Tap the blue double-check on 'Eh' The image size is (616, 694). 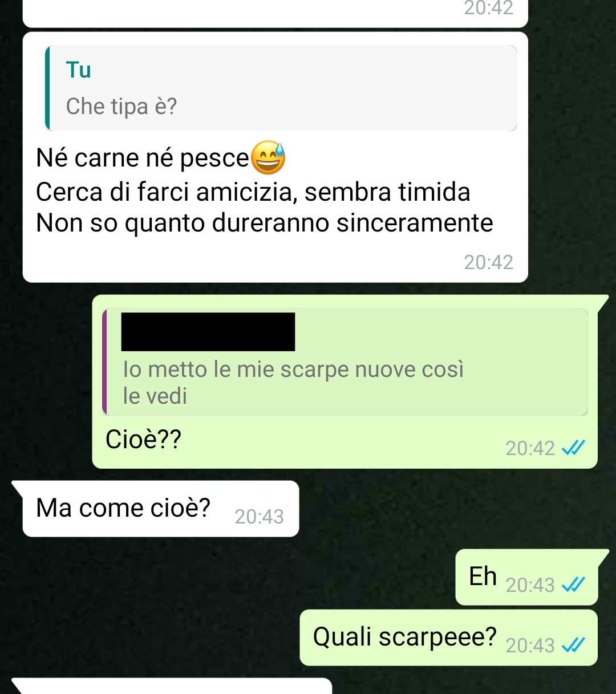point(573,585)
